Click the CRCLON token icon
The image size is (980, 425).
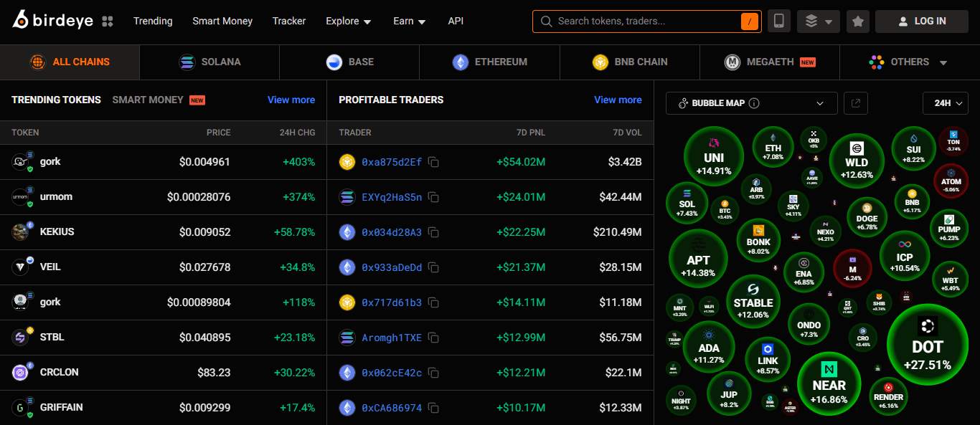[x=20, y=373]
